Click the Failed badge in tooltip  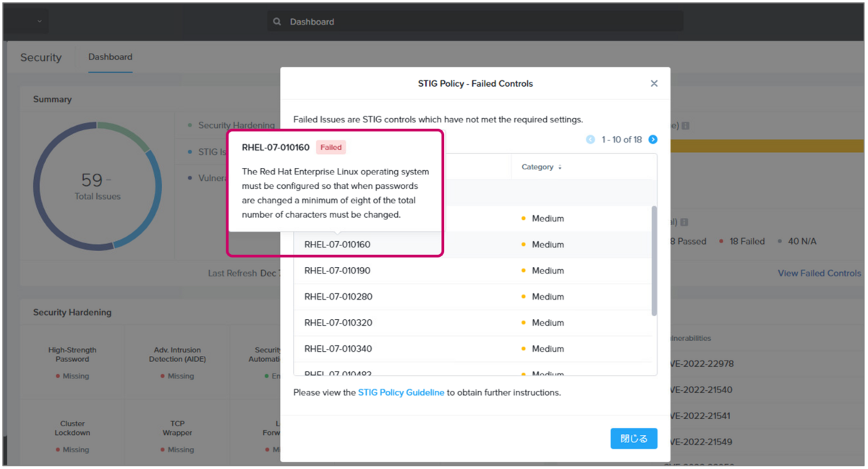(x=331, y=148)
